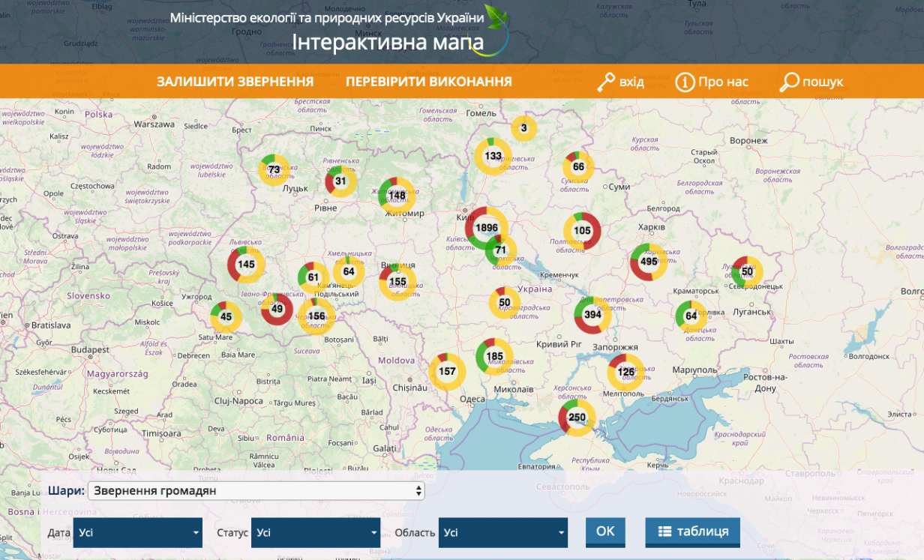The height and width of the screenshot is (560, 924).
Task: Click the Poltava cluster marker 105
Action: 582,231
